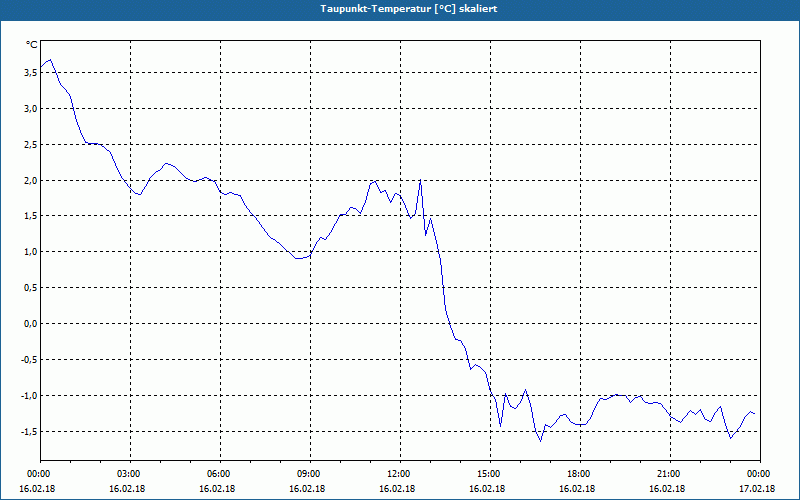Image resolution: width=800 pixels, height=500 pixels.
Task: Select the 15:00 time label
Action: (490, 474)
